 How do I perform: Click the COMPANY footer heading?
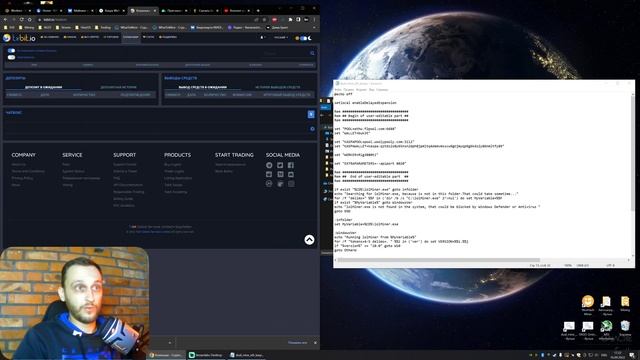coord(24,155)
